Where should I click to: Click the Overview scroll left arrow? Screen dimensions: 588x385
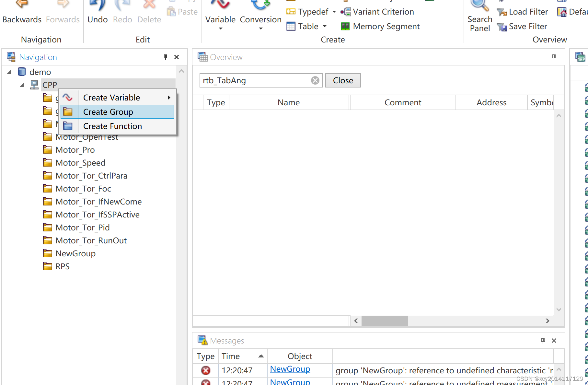point(356,321)
